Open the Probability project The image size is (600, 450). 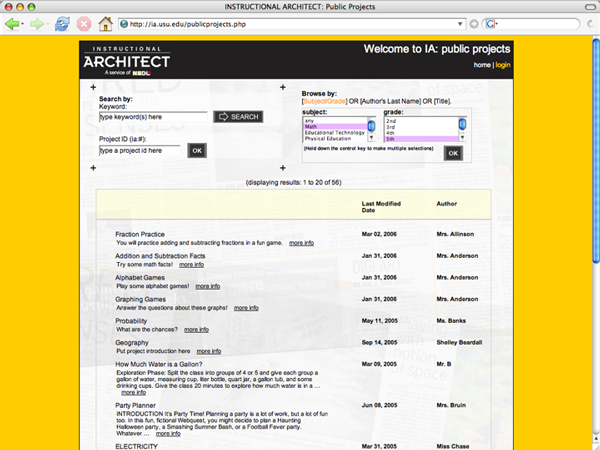[131, 321]
